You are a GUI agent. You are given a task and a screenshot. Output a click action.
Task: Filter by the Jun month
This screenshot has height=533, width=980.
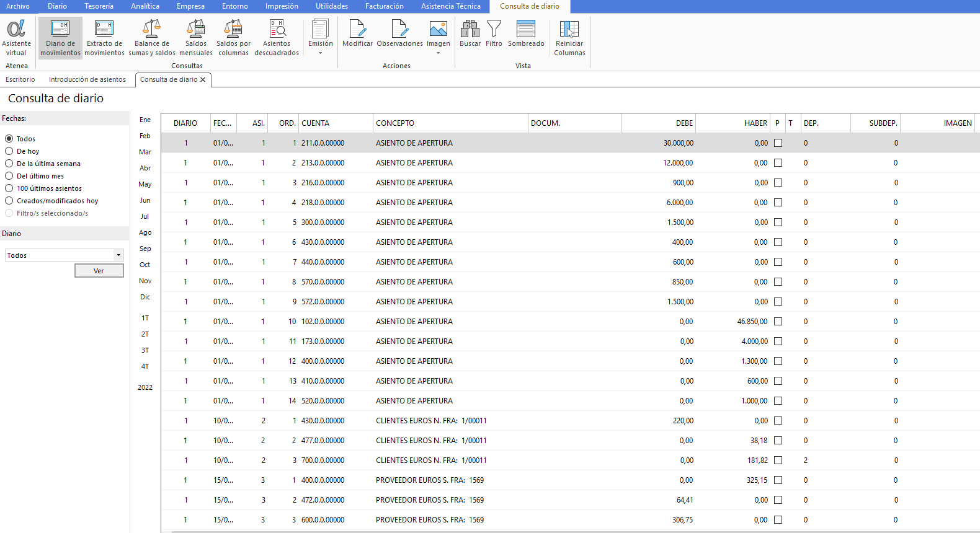(x=145, y=200)
